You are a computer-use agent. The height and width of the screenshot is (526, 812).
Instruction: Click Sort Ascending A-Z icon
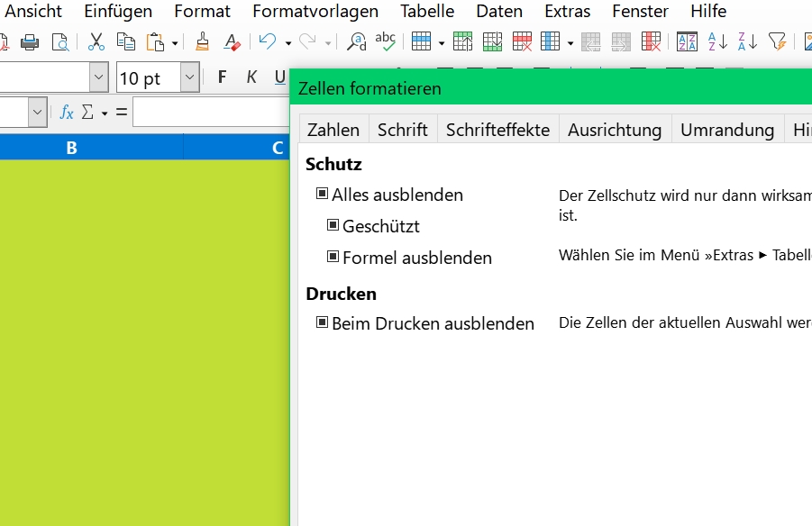[717, 41]
